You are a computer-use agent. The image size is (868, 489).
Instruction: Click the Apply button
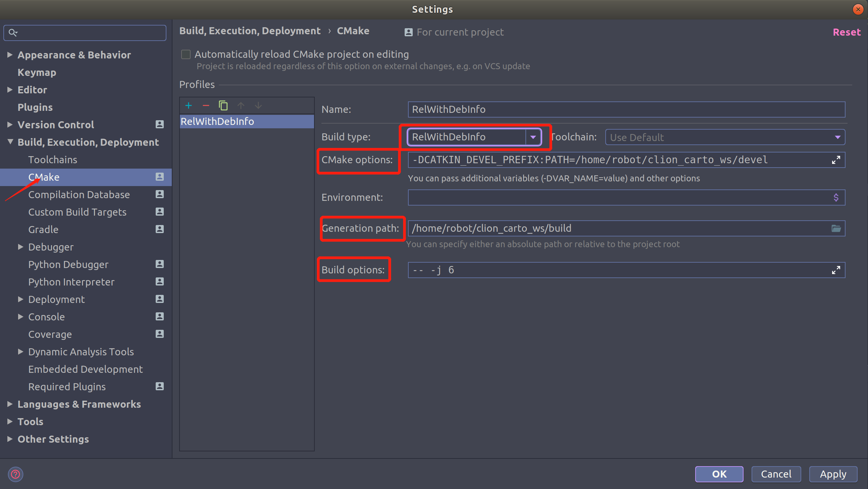coord(833,474)
